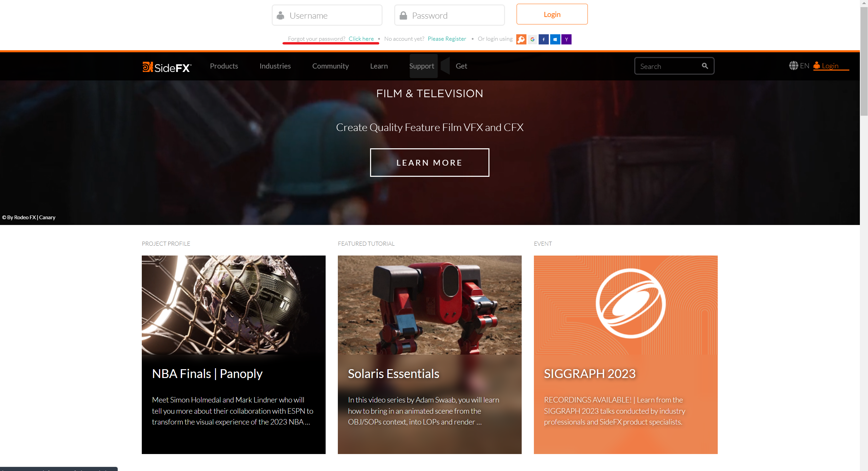
Task: Open the 'Please Register' link
Action: click(447, 39)
